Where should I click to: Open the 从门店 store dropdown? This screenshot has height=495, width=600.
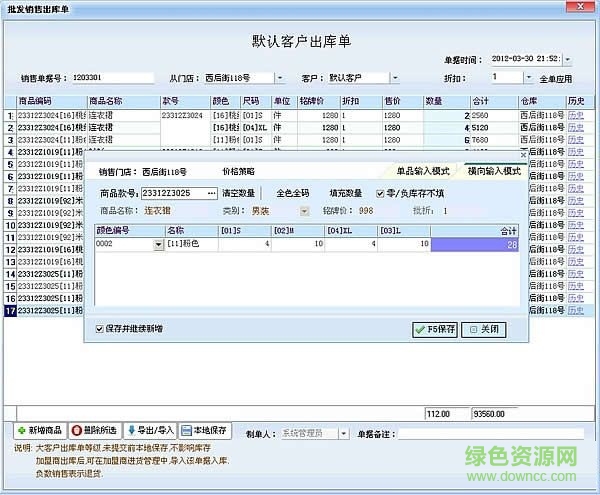[273, 77]
